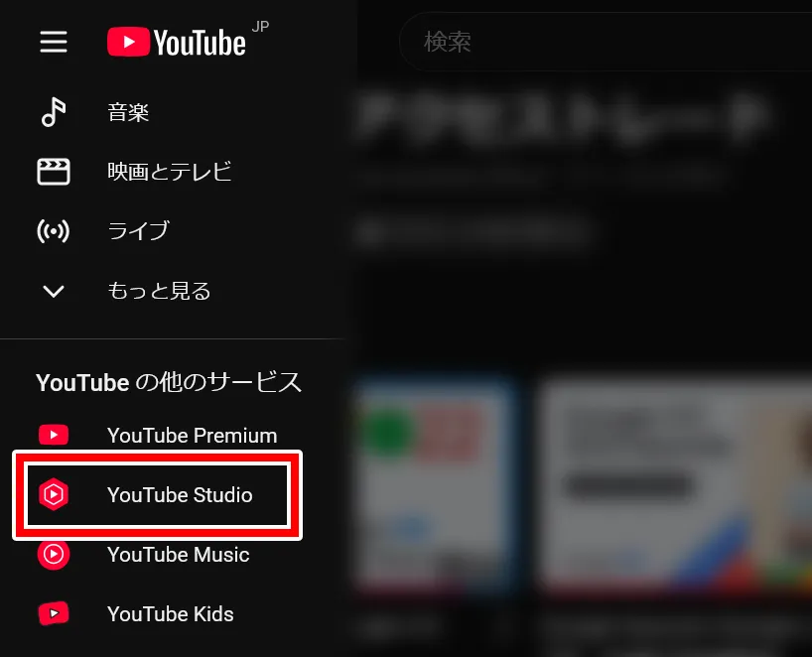Open the first blurred video thumbnail
The width and height of the screenshot is (812, 657).
(434, 486)
